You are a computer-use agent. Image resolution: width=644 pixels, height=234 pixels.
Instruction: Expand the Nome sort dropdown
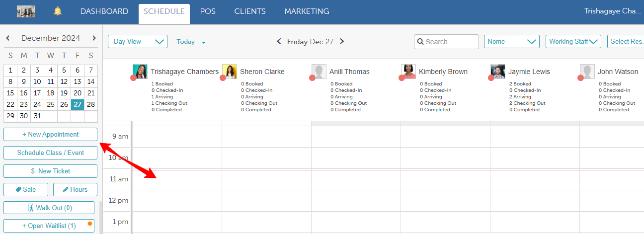[x=512, y=42]
